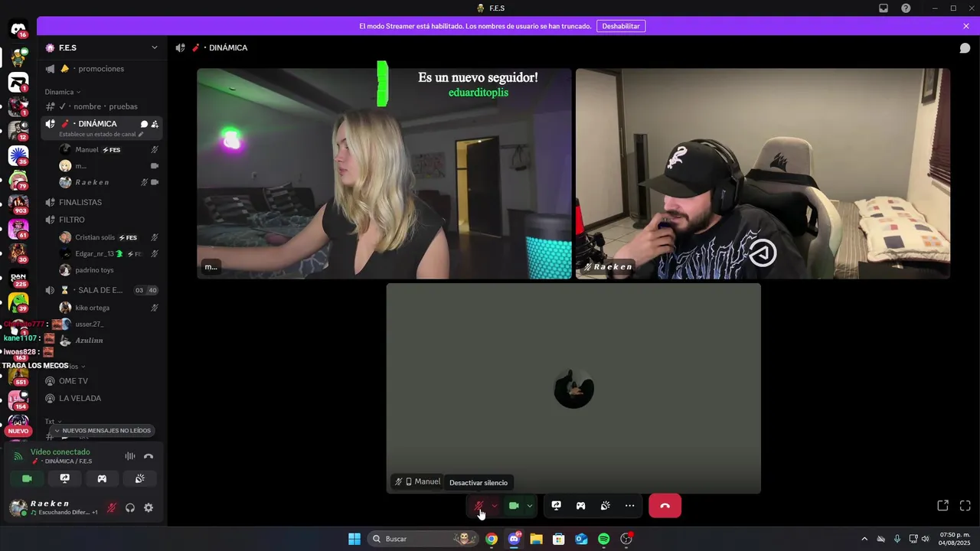Click the NUEVO unread servers pill
This screenshot has width=980, height=551.
(18, 431)
